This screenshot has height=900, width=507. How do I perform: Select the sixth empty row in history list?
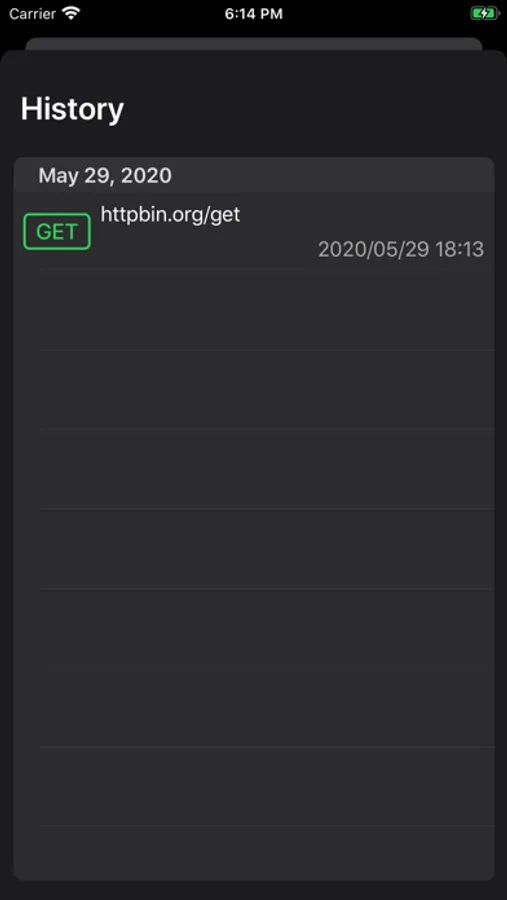(x=254, y=707)
